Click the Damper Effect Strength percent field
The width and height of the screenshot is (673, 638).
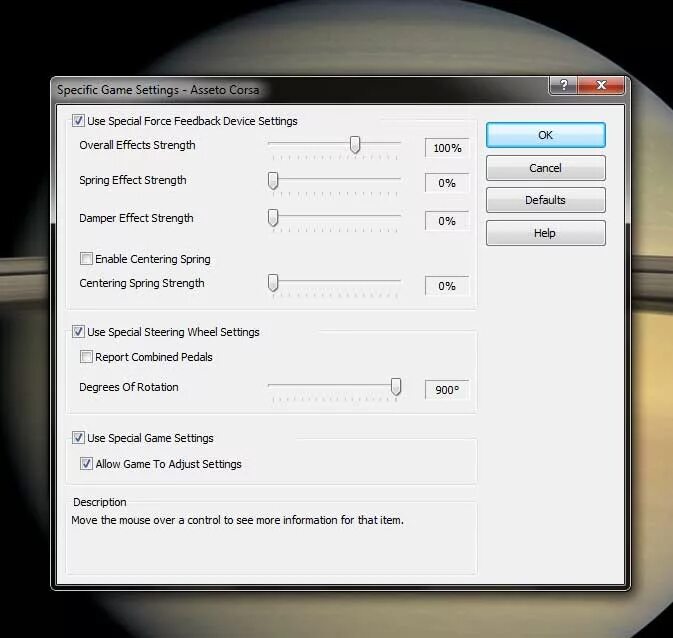(447, 221)
